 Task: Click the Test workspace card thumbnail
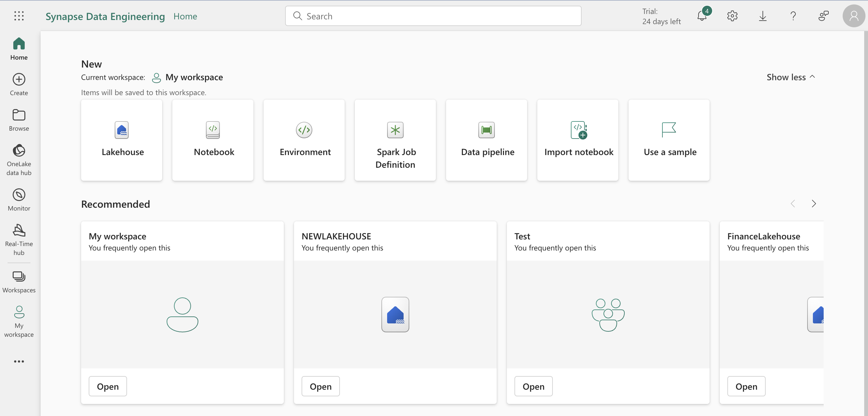608,315
